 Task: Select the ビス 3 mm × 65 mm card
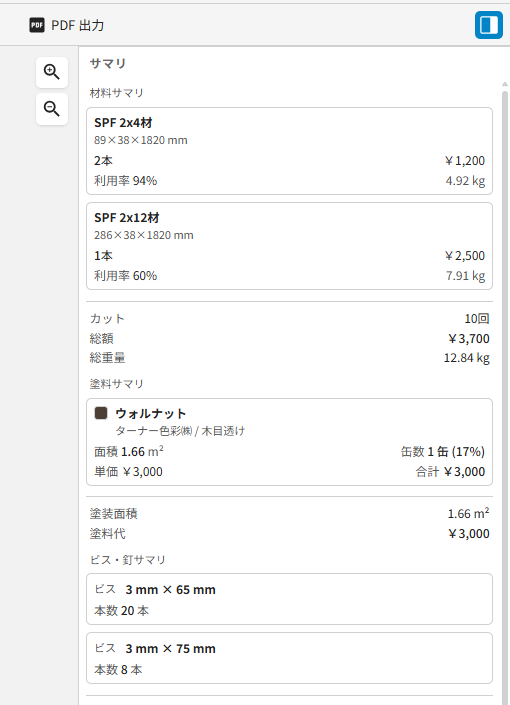coord(290,599)
